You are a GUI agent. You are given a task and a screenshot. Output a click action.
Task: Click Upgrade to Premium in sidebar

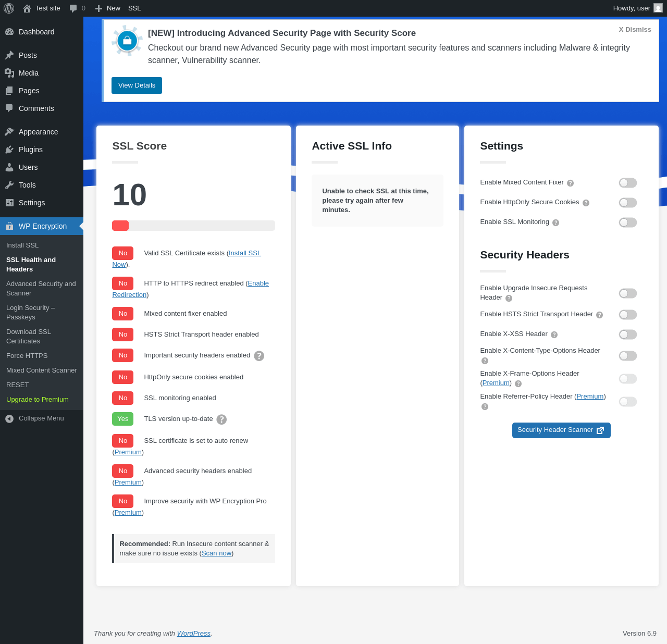tap(42, 400)
